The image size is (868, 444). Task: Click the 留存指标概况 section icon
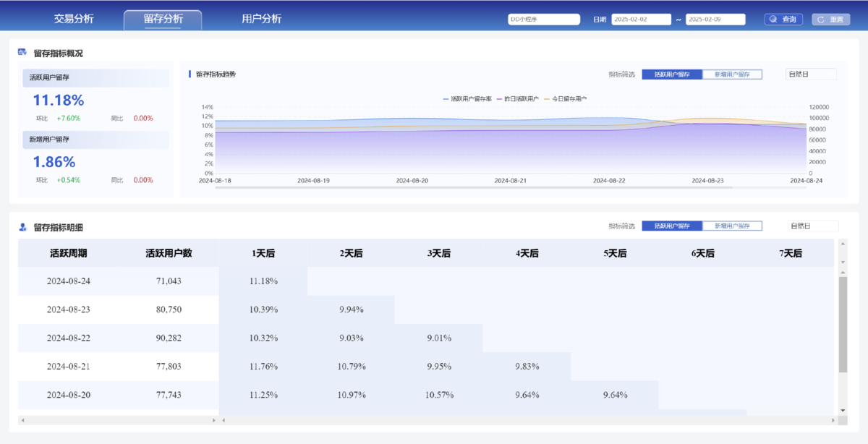(22, 53)
